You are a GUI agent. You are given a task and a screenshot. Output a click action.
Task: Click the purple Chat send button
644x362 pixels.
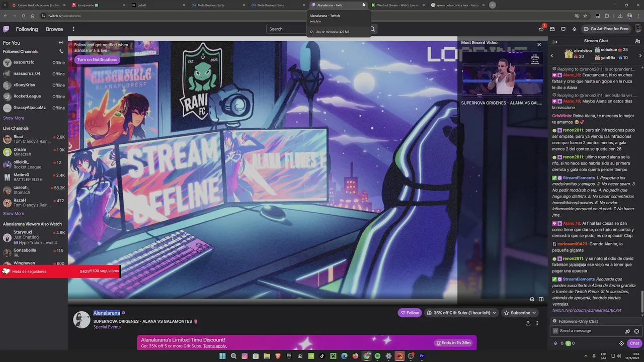click(634, 343)
